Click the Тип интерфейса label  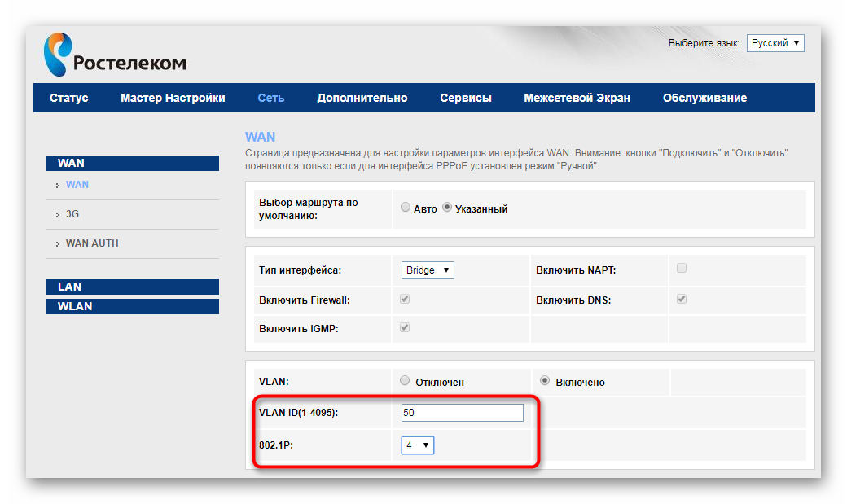(x=300, y=270)
